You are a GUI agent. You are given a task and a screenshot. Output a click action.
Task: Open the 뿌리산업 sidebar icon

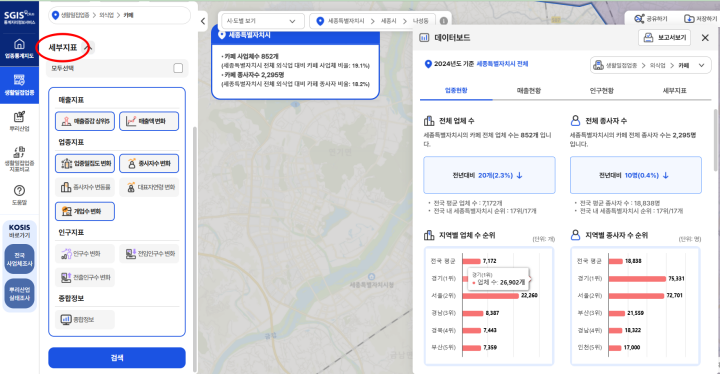point(19,121)
